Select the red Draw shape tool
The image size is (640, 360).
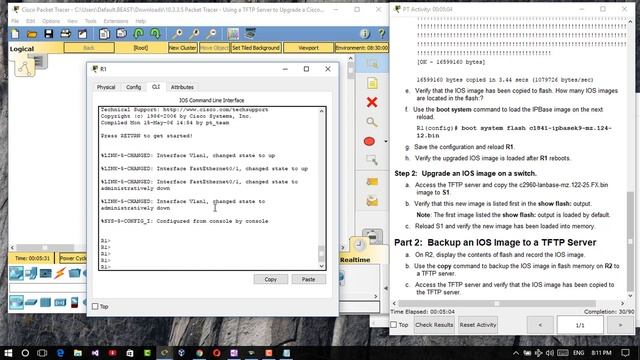[369, 141]
